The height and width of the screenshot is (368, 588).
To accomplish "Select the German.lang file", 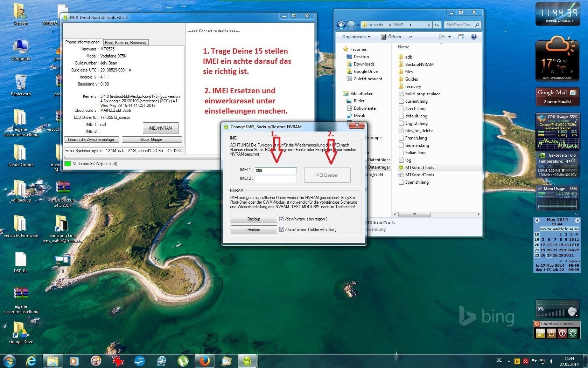I will pos(417,145).
